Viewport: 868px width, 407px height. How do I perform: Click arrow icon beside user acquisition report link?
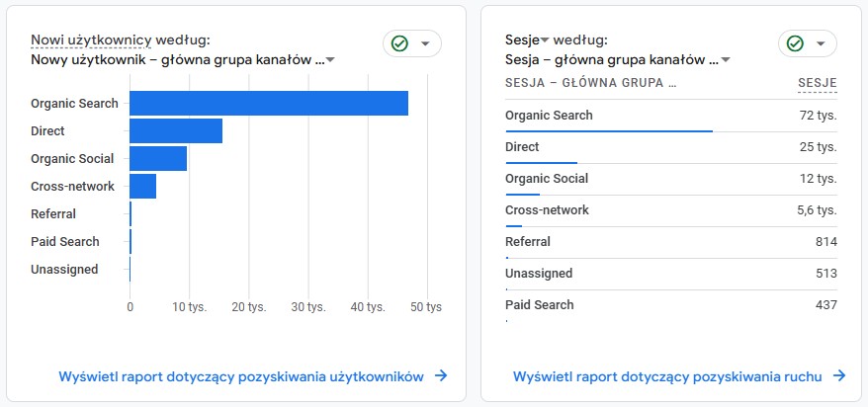click(441, 376)
